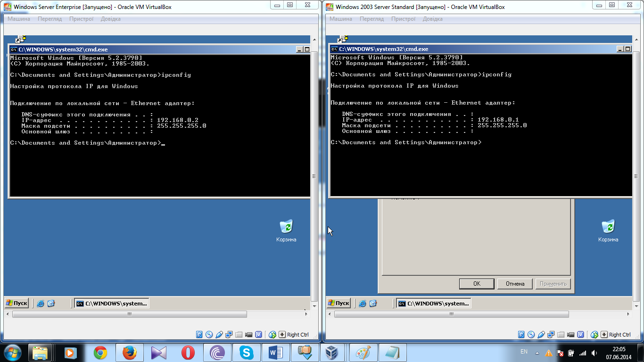
Task: Click cmd.exe title bar icon in Enterprise VM
Action: (14, 49)
